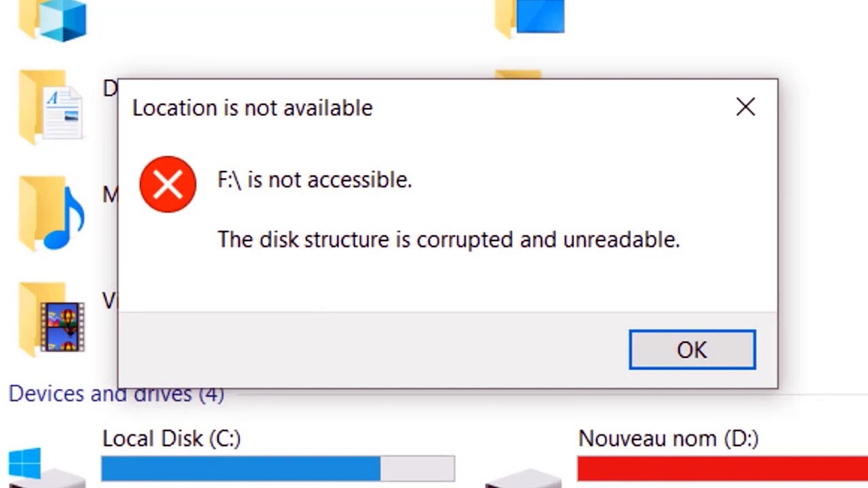Click OK to dismiss the error dialog
The height and width of the screenshot is (488, 868).
pyautogui.click(x=692, y=350)
